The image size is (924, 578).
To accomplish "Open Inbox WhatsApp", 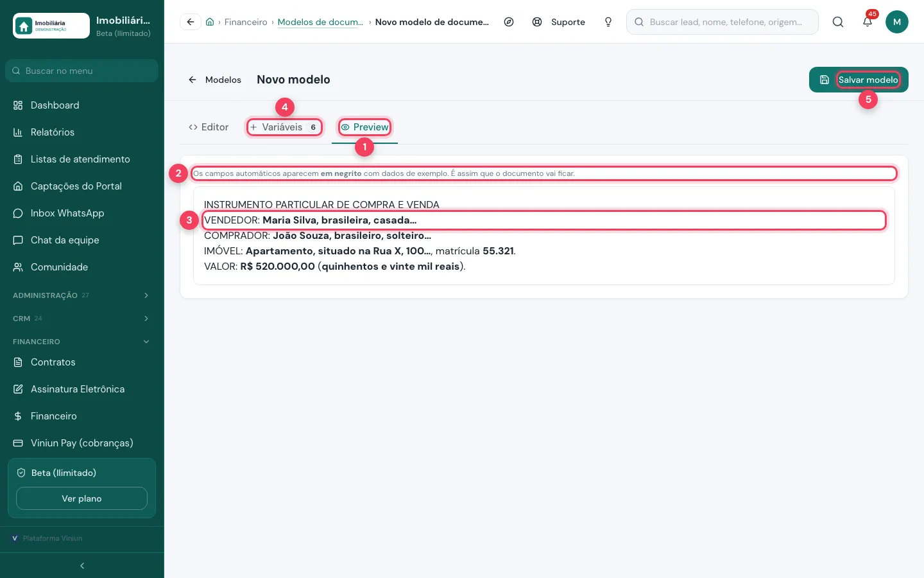I will pos(81,213).
